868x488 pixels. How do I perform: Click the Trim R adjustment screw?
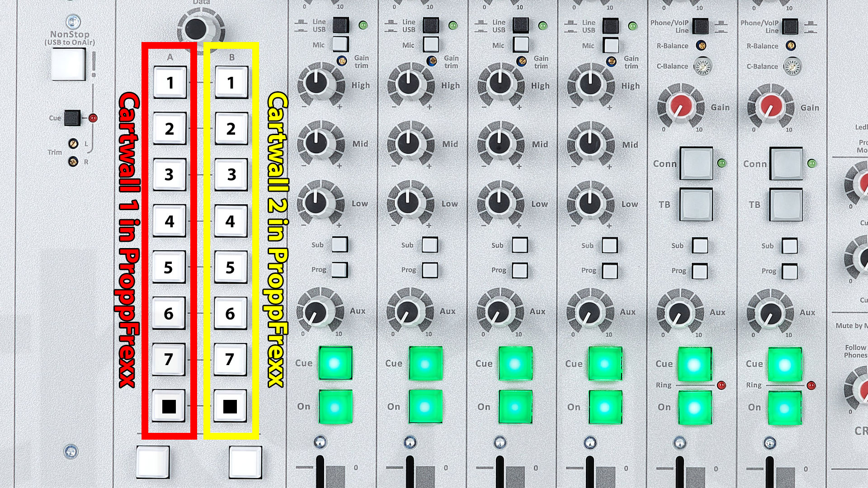click(73, 161)
